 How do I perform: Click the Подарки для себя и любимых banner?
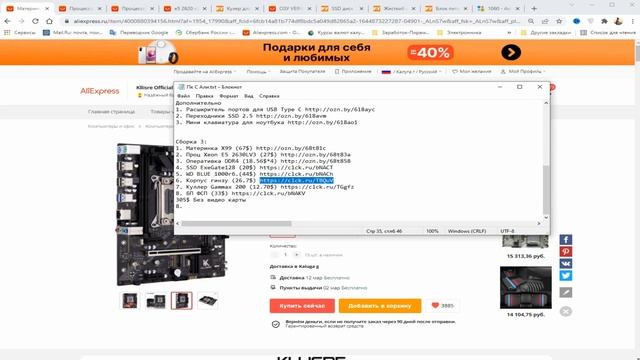coord(317,52)
